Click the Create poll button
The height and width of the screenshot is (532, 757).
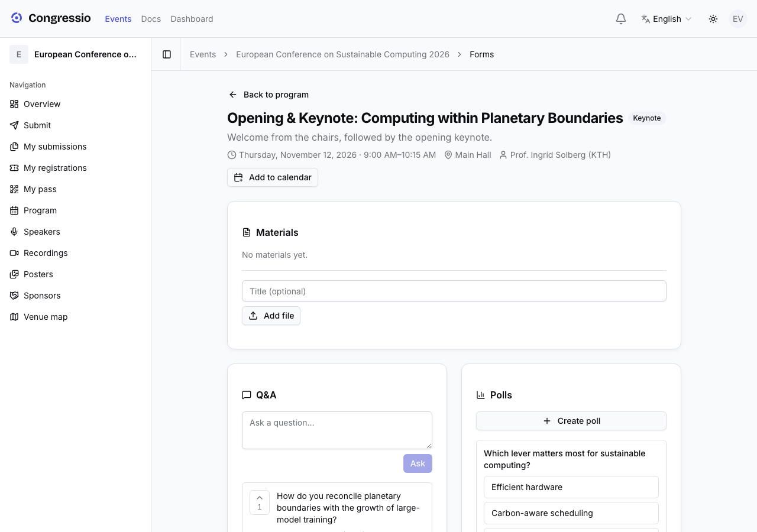pos(571,421)
